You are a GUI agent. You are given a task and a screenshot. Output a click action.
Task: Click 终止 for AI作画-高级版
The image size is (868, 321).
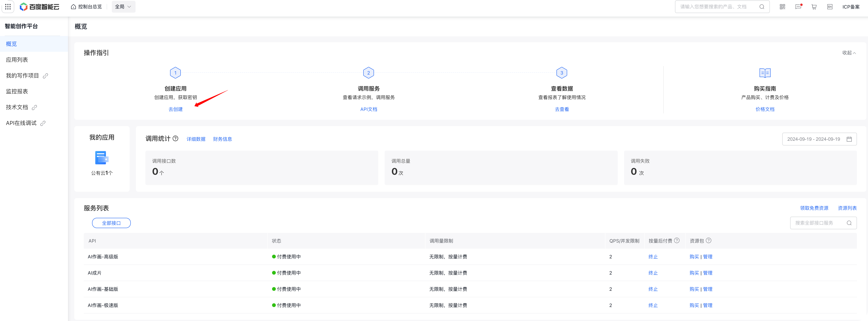pos(653,257)
